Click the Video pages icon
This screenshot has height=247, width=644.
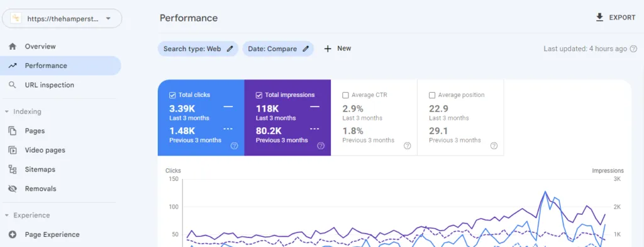(13, 150)
